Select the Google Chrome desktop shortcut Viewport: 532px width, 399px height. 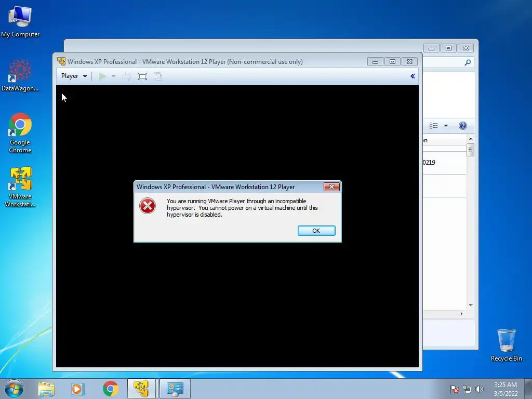pos(20,133)
